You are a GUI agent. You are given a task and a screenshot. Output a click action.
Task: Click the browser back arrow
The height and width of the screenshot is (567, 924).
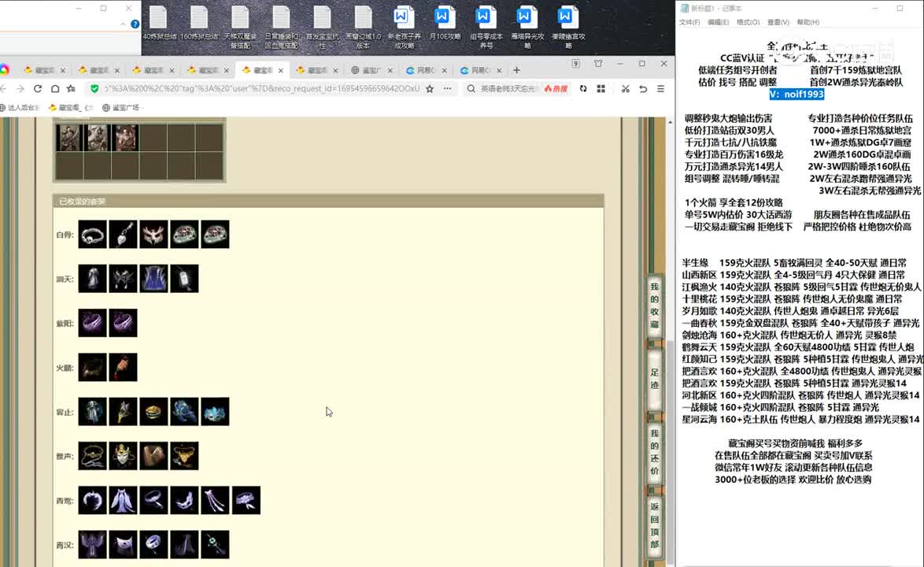[3, 88]
